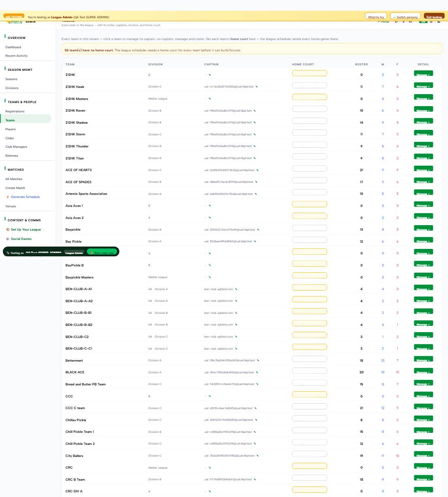Open Create Match link in sidebar
Image resolution: width=448 pixels, height=497 pixels.
pyautogui.click(x=15, y=188)
